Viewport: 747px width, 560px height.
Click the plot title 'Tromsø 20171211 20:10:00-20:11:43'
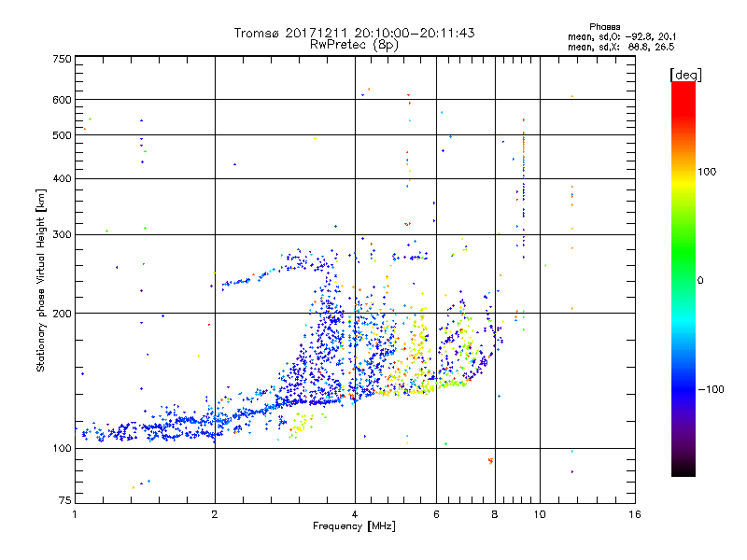[x=354, y=33]
